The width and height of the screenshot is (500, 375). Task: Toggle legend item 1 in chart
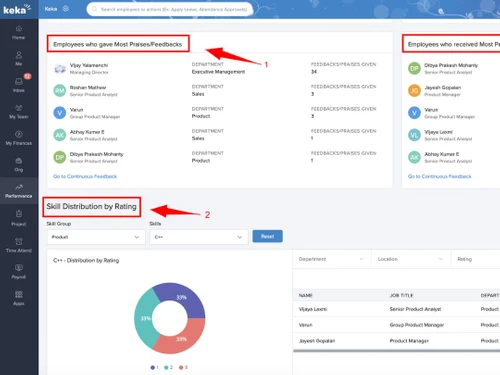[x=154, y=367]
